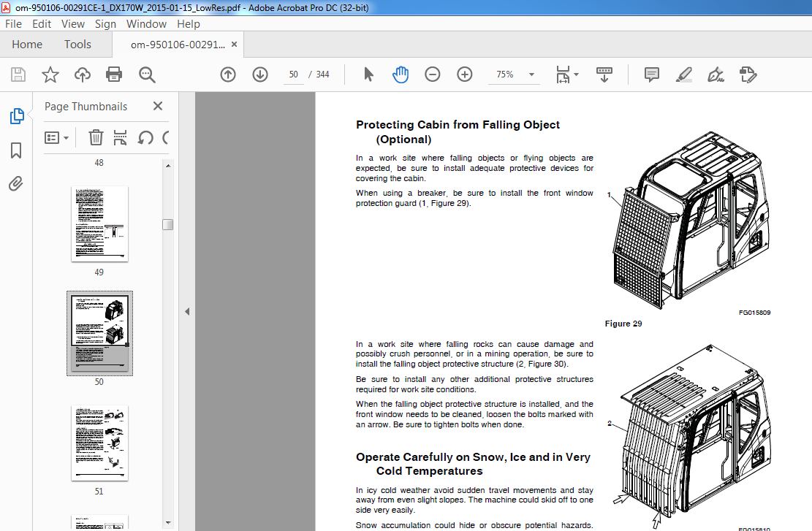The height and width of the screenshot is (531, 812).
Task: Open fit page options icon
Action: click(567, 75)
